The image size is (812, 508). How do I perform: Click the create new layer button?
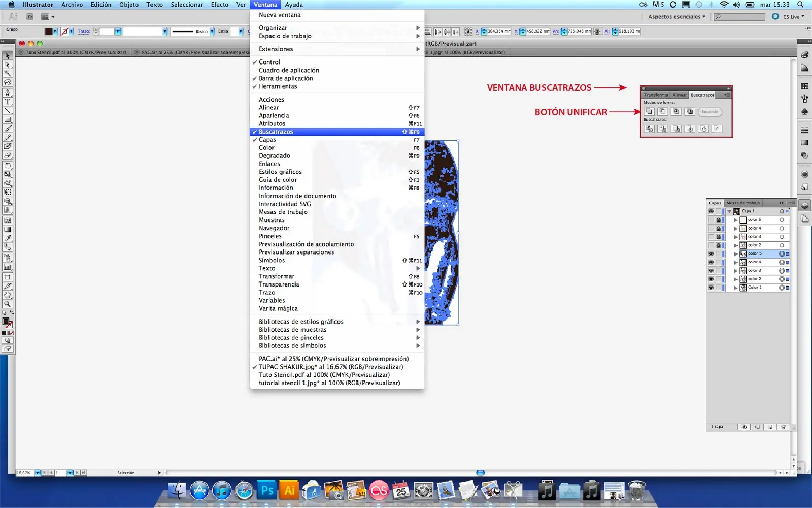[770, 427]
